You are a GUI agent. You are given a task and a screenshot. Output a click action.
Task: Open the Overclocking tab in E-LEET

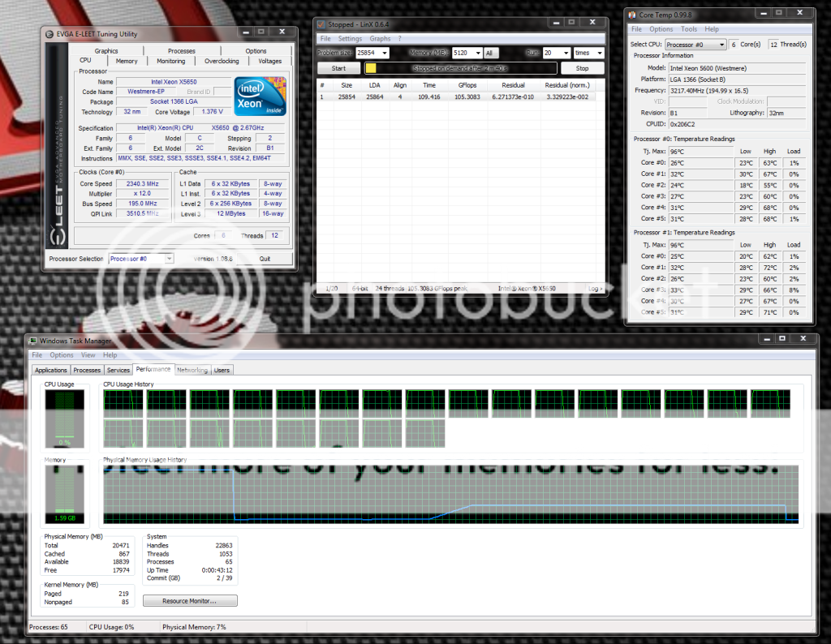(222, 61)
